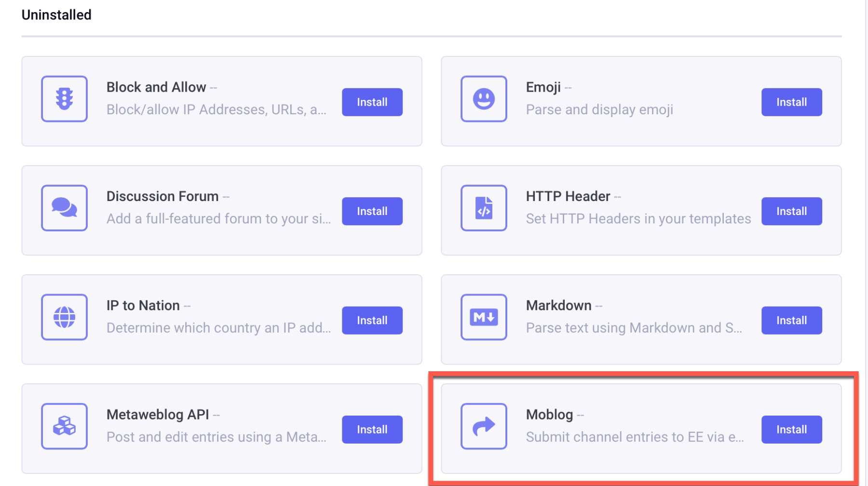The height and width of the screenshot is (486, 868).
Task: Click the Uninstalled section heading
Action: (56, 15)
